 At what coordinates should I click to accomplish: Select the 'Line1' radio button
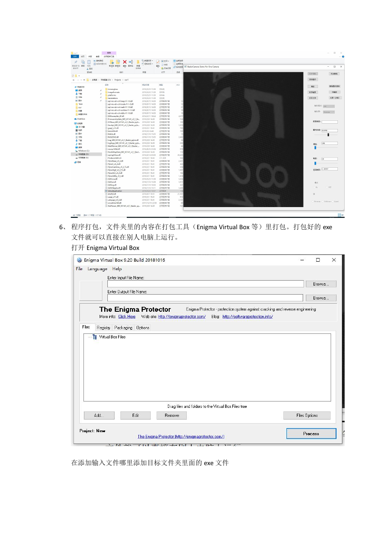(x=333, y=201)
